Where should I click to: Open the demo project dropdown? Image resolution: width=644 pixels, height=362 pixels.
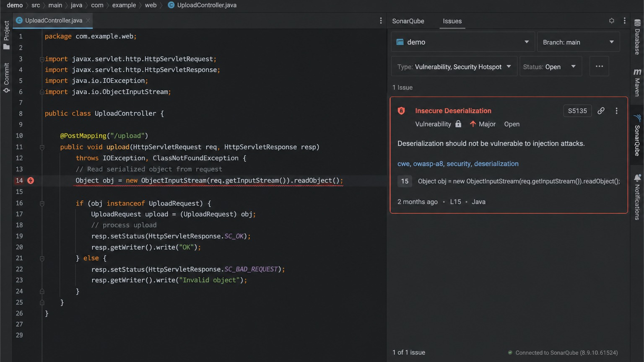[x=463, y=42]
